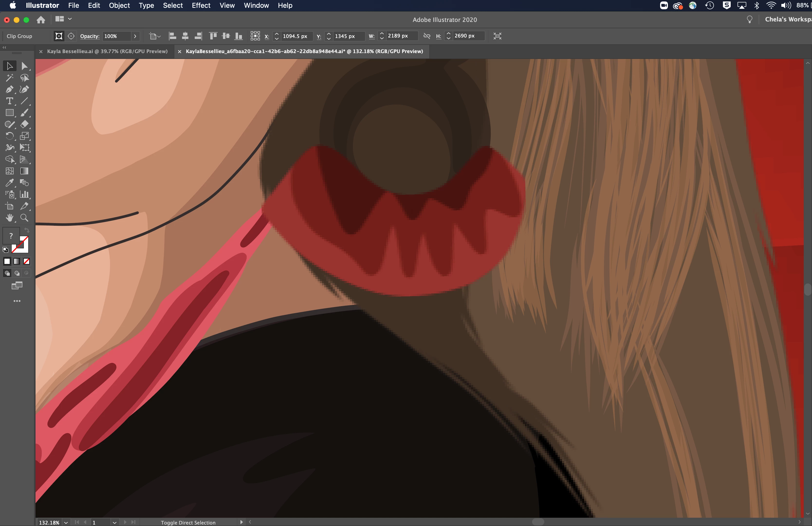This screenshot has width=812, height=526.
Task: Pick the Eraser tool
Action: point(24,124)
